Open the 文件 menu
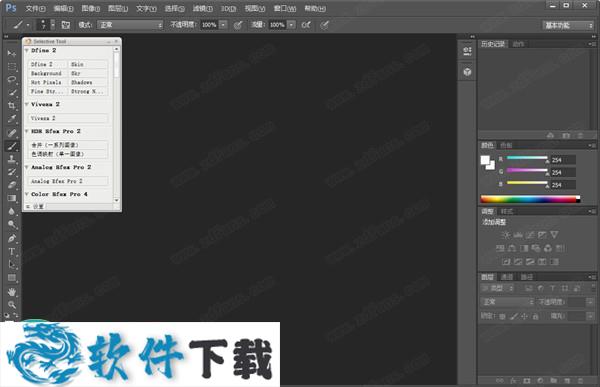 [35, 8]
